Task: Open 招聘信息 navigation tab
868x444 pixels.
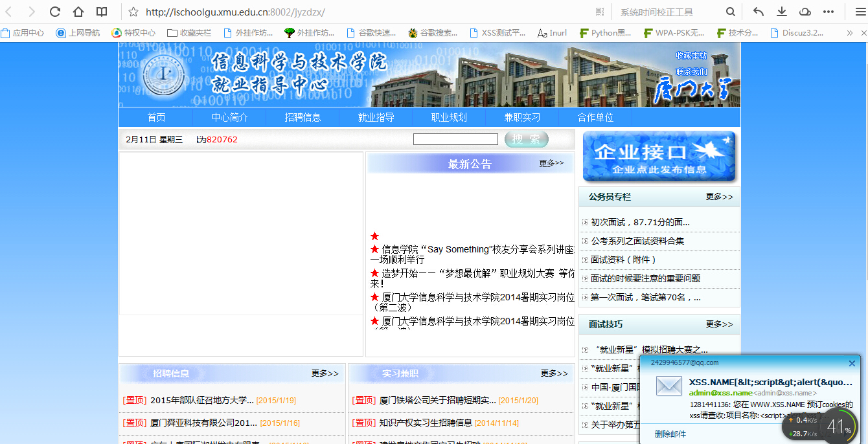Action: click(303, 117)
